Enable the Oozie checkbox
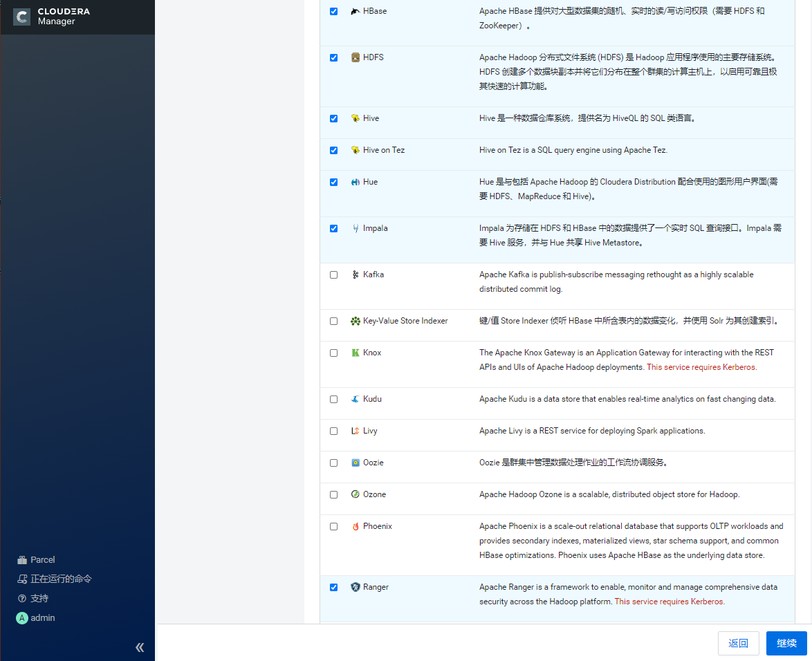This screenshot has height=661, width=812. (x=334, y=463)
